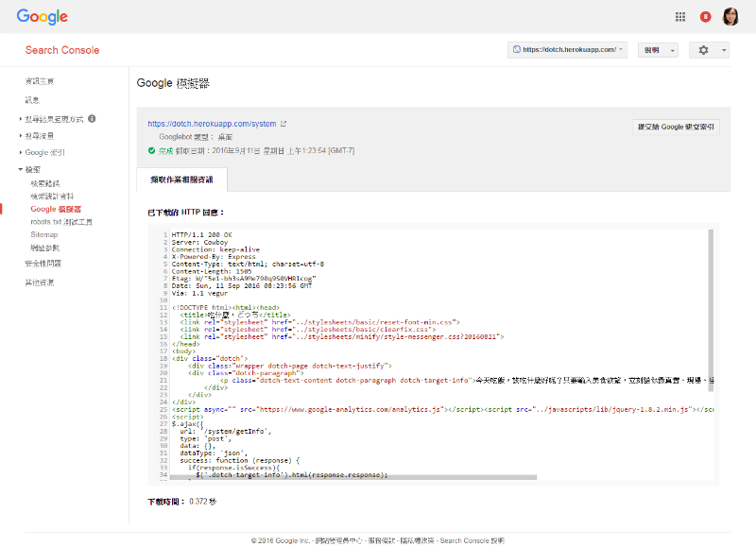The image size is (756, 547).
Task: Open 隱私權政策 footer link
Action: (x=417, y=540)
